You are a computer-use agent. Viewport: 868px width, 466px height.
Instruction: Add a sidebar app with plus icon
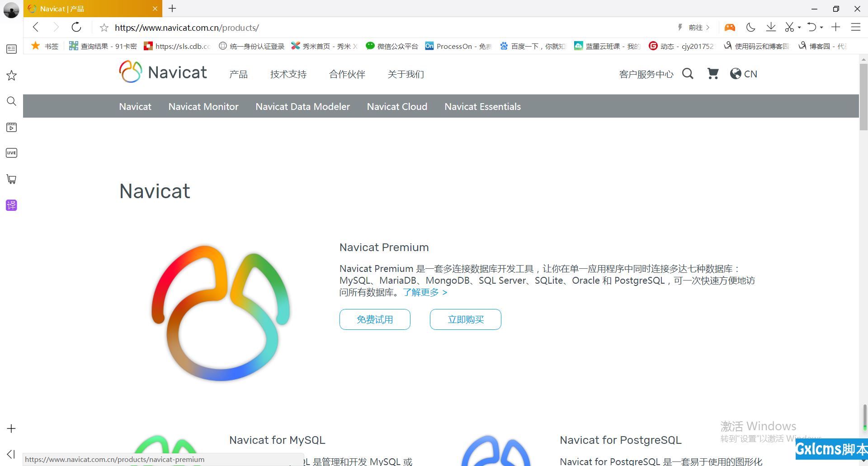coord(12,428)
